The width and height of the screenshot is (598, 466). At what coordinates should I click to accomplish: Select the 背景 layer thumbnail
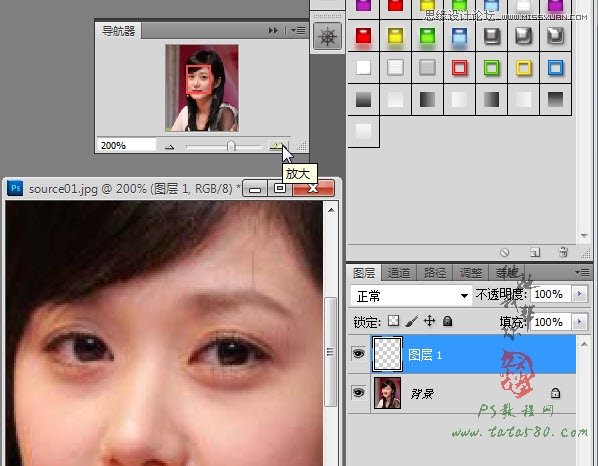tap(387, 393)
